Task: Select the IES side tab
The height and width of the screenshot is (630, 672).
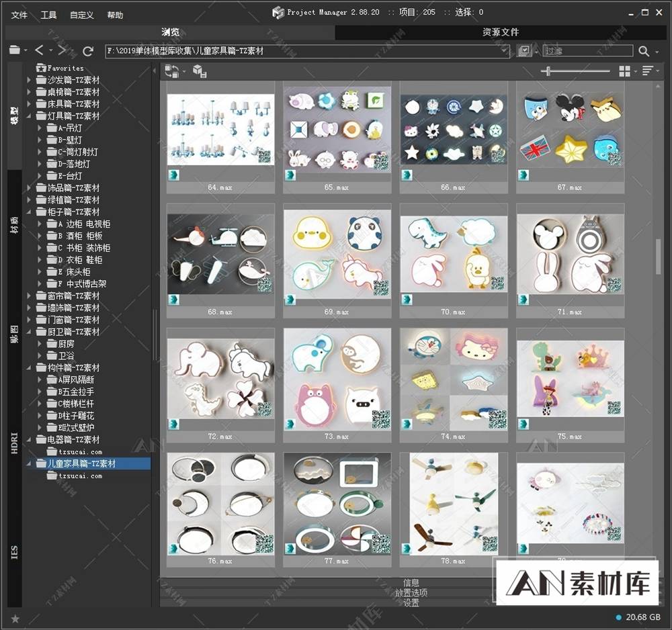Action: (14, 553)
